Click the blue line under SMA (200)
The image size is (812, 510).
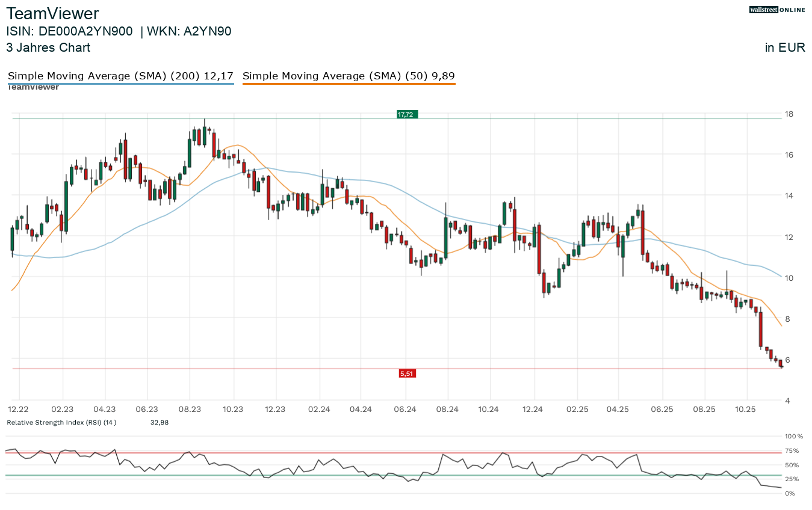coord(120,84)
